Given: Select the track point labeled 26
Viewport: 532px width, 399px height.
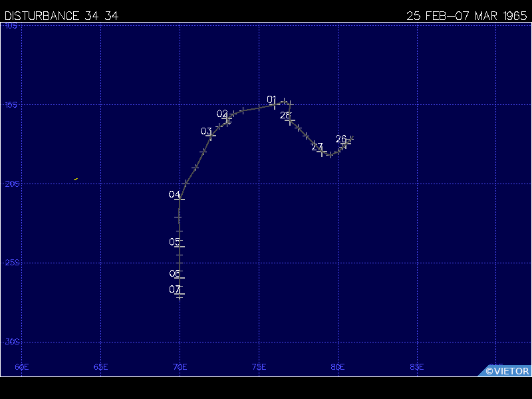Looking at the screenshot, I should coord(346,143).
